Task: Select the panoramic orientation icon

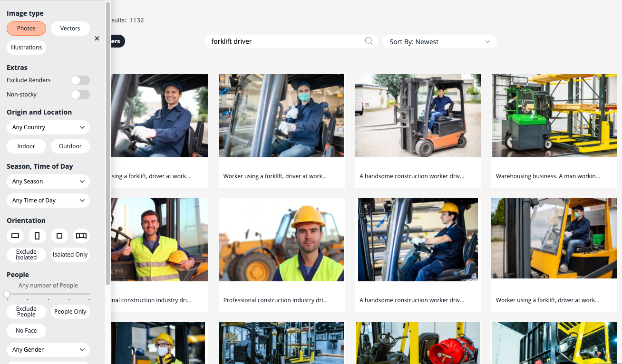Action: pyautogui.click(x=81, y=236)
